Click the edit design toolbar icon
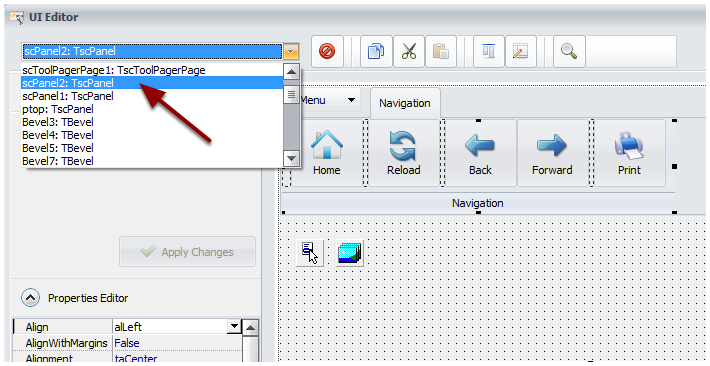The height and width of the screenshot is (366, 710). point(521,51)
